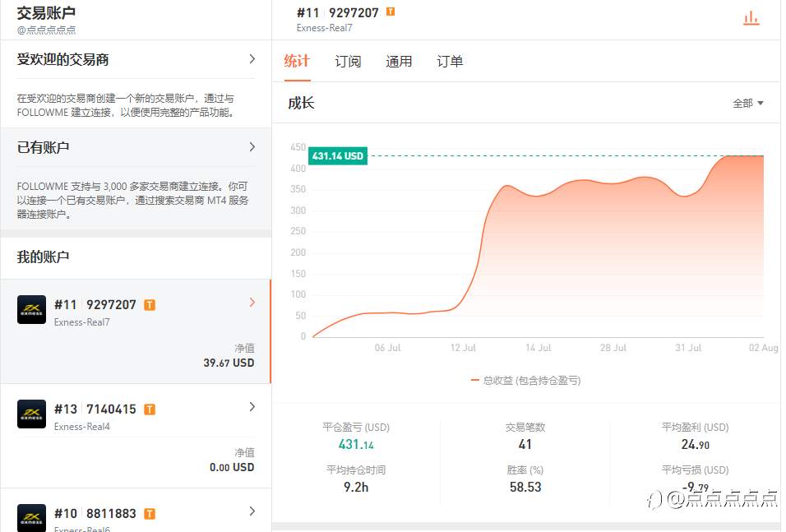This screenshot has height=532, width=786.
Task: Open account #10 8811883 chevron
Action: pyautogui.click(x=252, y=511)
